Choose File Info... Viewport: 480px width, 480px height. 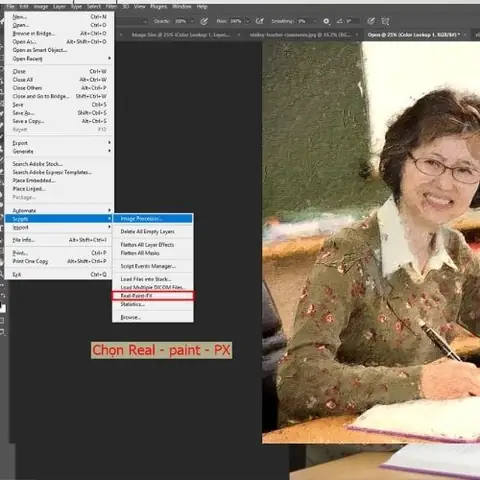point(60,240)
